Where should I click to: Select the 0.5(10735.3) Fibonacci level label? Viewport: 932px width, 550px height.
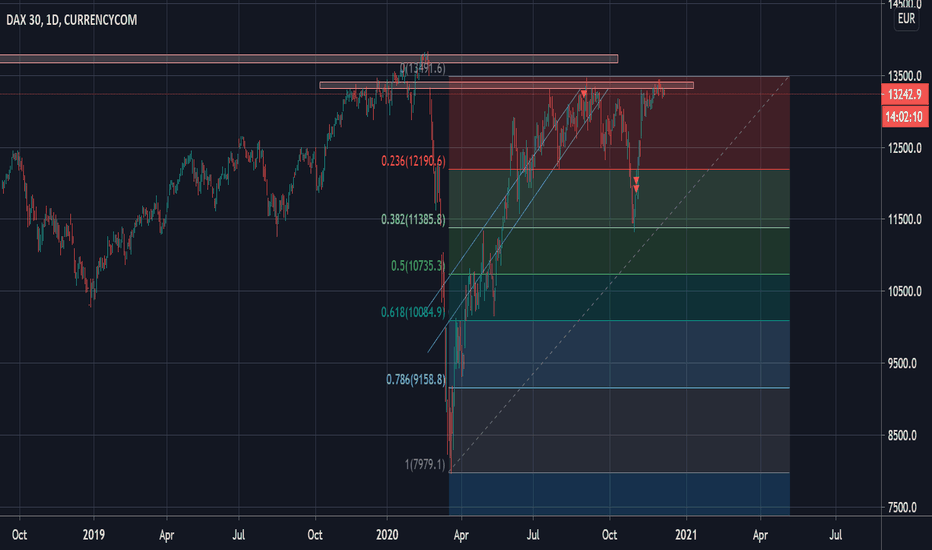418,266
